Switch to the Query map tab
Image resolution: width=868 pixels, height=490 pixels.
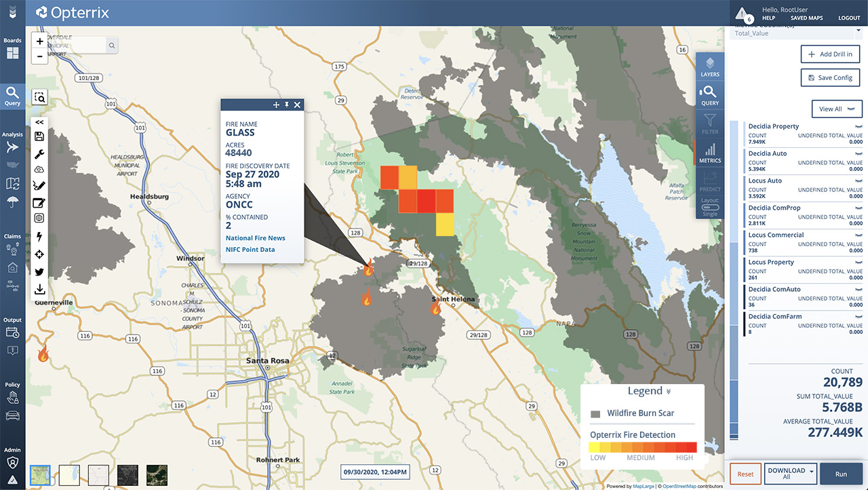710,96
